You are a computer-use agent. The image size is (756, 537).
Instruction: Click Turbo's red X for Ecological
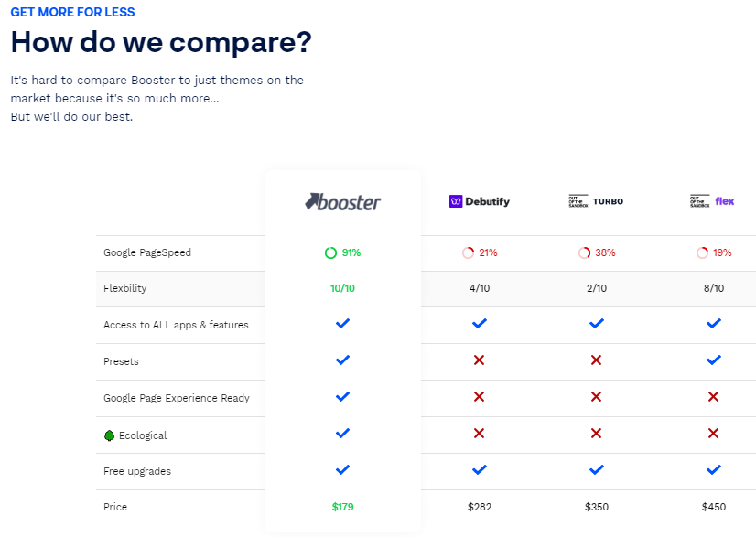pos(597,434)
